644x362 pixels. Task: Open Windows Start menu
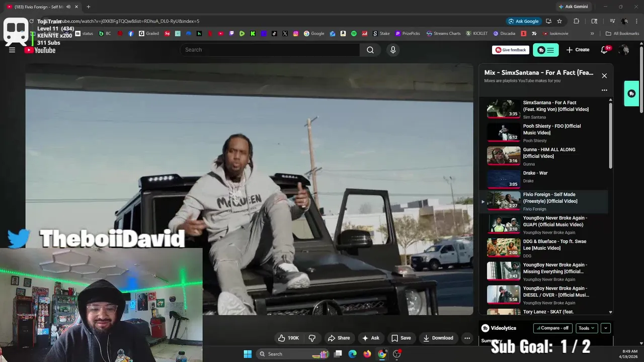click(x=248, y=354)
